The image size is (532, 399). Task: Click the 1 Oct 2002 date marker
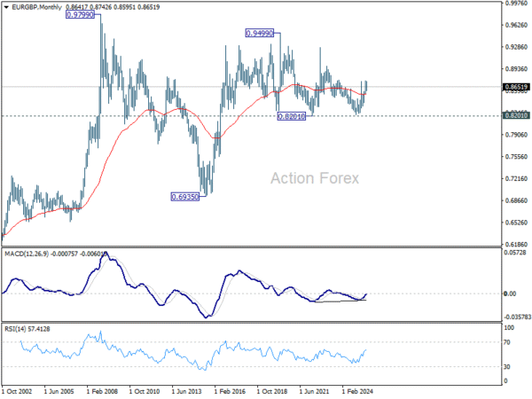[17, 391]
